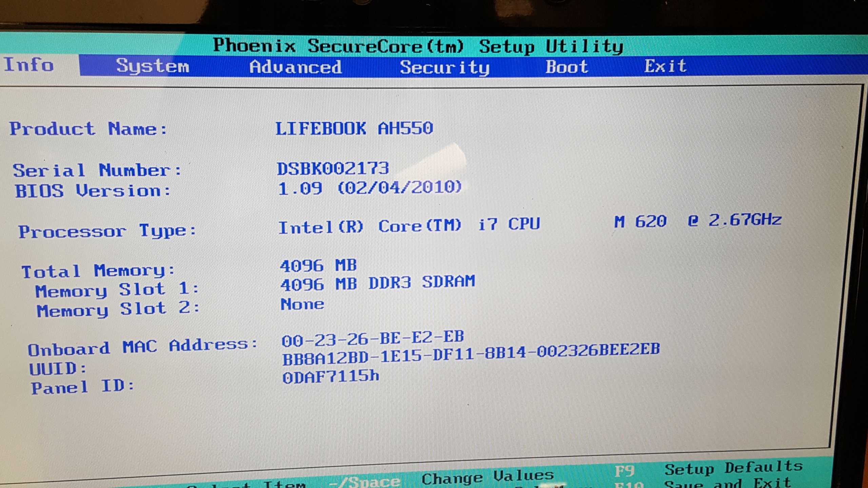This screenshot has height=488, width=868.
Task: Click Intel Core i7 CPU text
Action: pyautogui.click(x=409, y=226)
